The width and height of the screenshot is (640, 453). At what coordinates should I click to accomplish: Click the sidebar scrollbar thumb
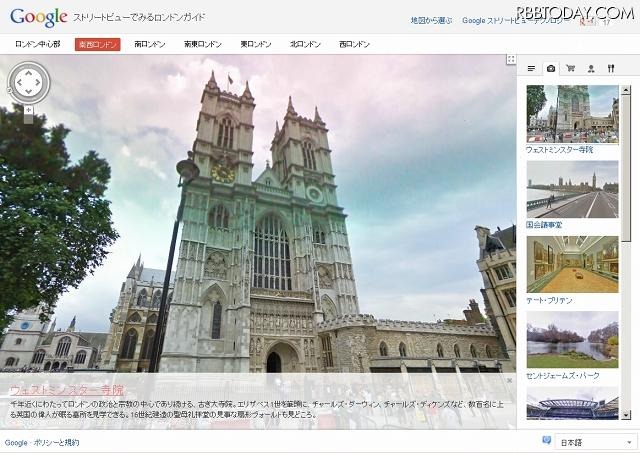tap(626, 168)
